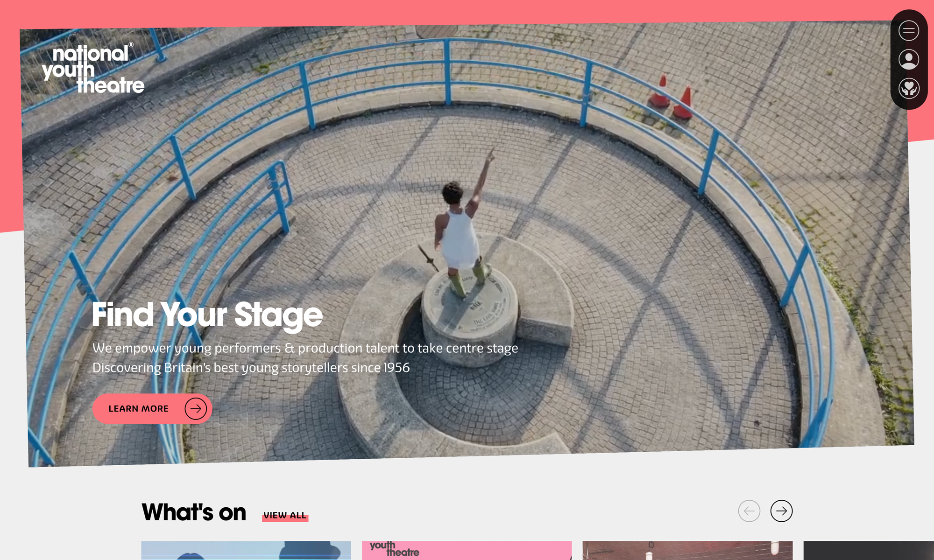Open the third brick-wall event card
The width and height of the screenshot is (934, 560).
coord(687,551)
